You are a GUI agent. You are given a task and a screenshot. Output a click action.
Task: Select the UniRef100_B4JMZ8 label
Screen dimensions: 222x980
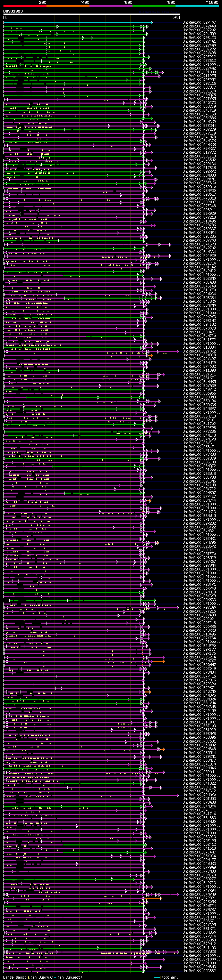coord(199,137)
